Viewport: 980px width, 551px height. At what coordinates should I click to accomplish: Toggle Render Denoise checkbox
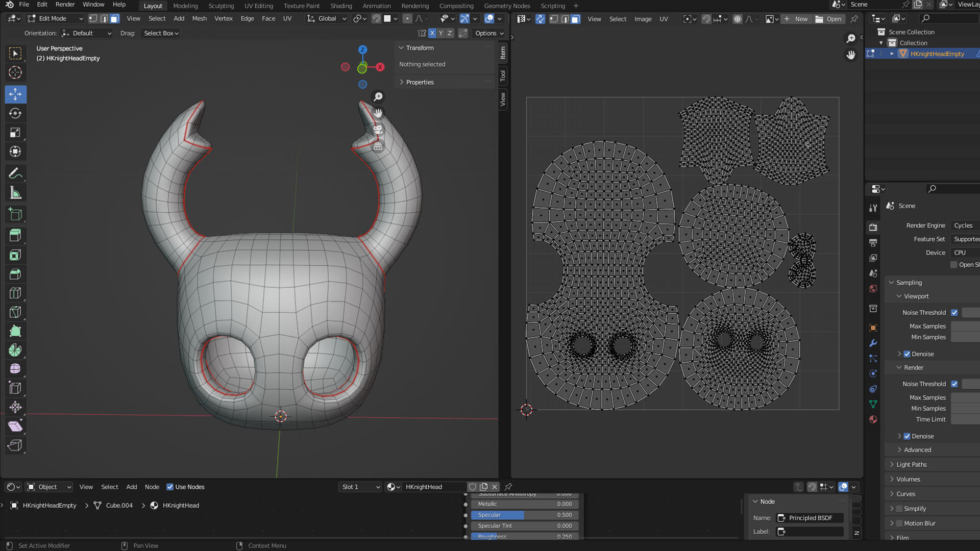click(x=907, y=436)
